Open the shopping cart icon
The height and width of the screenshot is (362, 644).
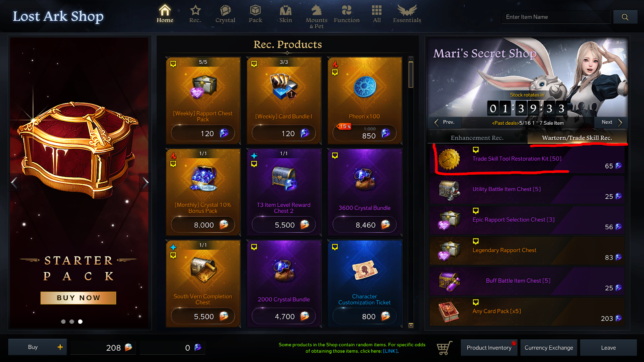[x=444, y=348]
